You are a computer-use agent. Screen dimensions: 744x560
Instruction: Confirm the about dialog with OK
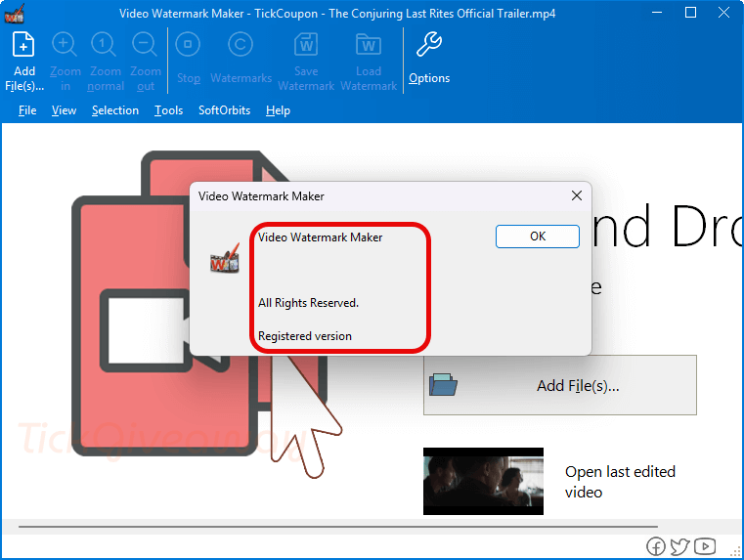538,237
